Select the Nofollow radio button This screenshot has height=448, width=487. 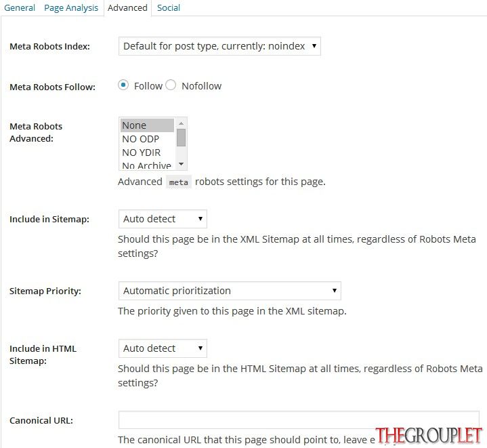point(171,85)
